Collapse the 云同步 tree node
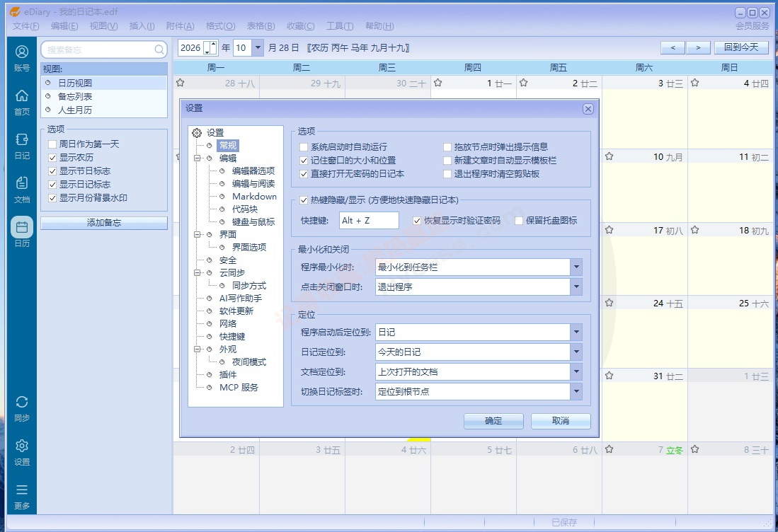This screenshot has height=532, width=778. [197, 272]
